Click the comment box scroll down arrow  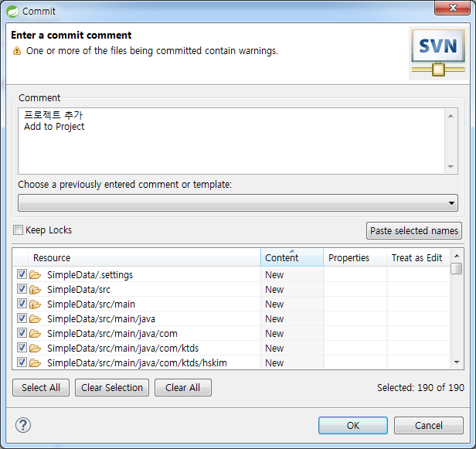[450, 167]
